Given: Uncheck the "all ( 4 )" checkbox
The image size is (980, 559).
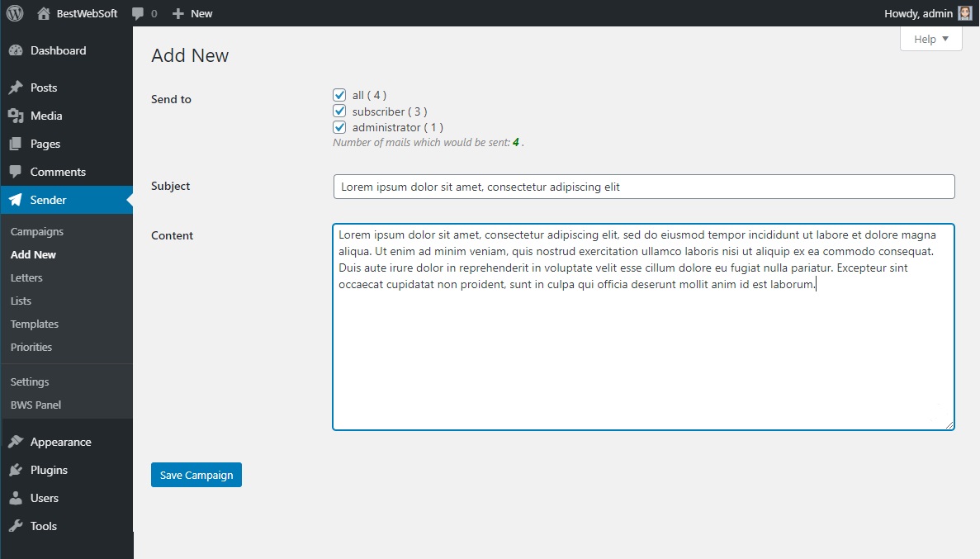Looking at the screenshot, I should point(339,95).
